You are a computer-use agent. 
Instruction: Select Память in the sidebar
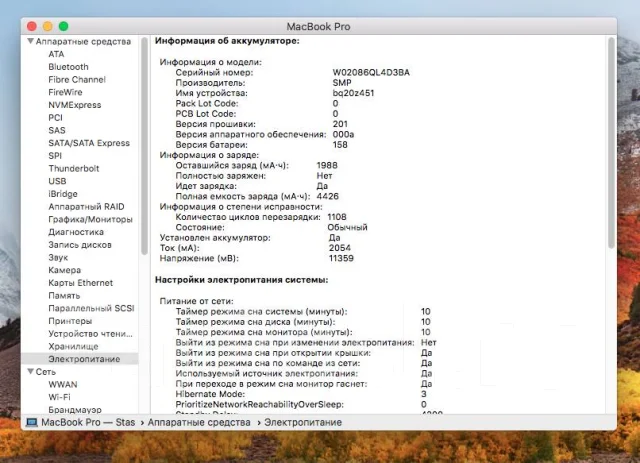pyautogui.click(x=64, y=295)
